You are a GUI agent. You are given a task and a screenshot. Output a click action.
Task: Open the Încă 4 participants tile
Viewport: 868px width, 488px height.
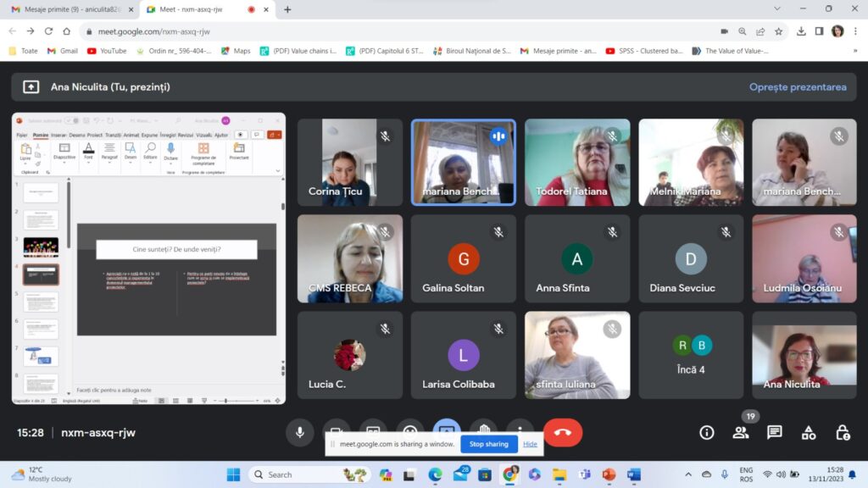point(691,355)
